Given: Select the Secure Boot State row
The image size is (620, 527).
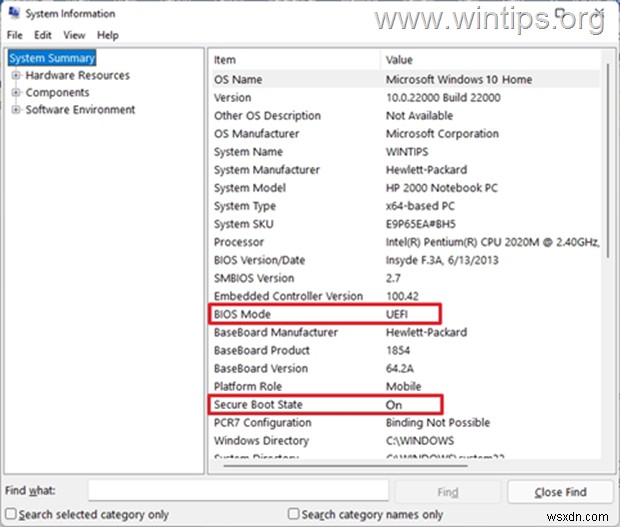Looking at the screenshot, I should (x=405, y=405).
